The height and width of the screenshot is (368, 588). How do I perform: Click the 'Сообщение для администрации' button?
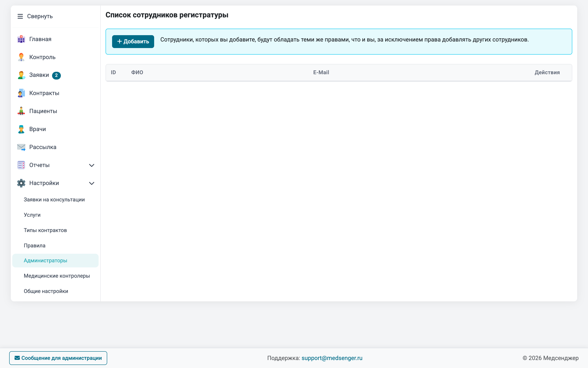[x=58, y=358]
